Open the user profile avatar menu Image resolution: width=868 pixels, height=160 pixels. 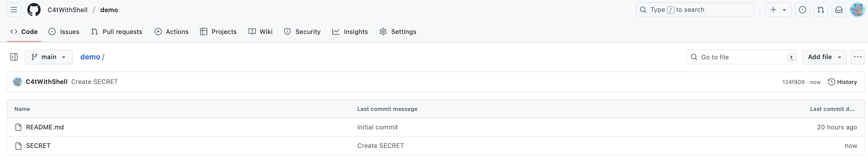pyautogui.click(x=857, y=10)
